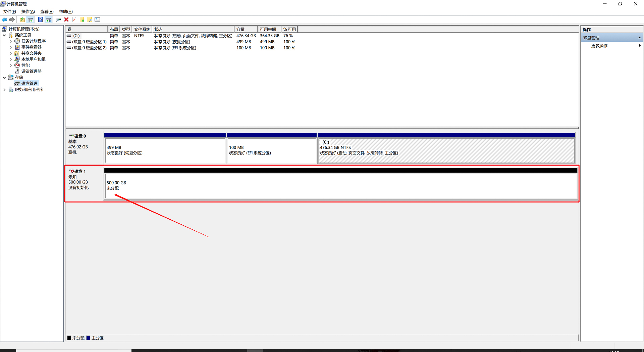The width and height of the screenshot is (644, 352).
Task: Click the blue 主分区 legend swatch
Action: tap(88, 338)
